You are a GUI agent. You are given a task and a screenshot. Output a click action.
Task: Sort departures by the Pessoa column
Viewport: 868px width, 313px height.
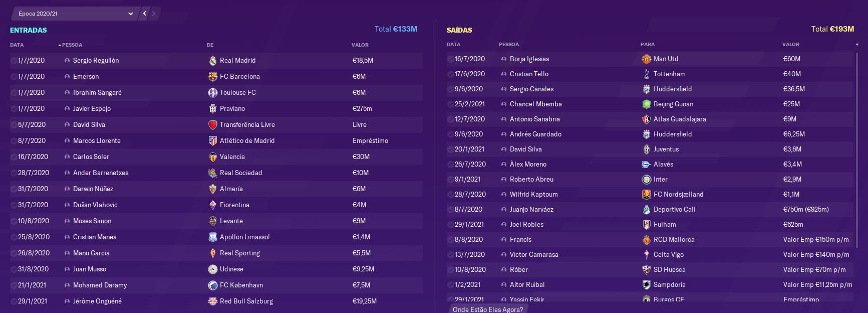click(x=509, y=45)
